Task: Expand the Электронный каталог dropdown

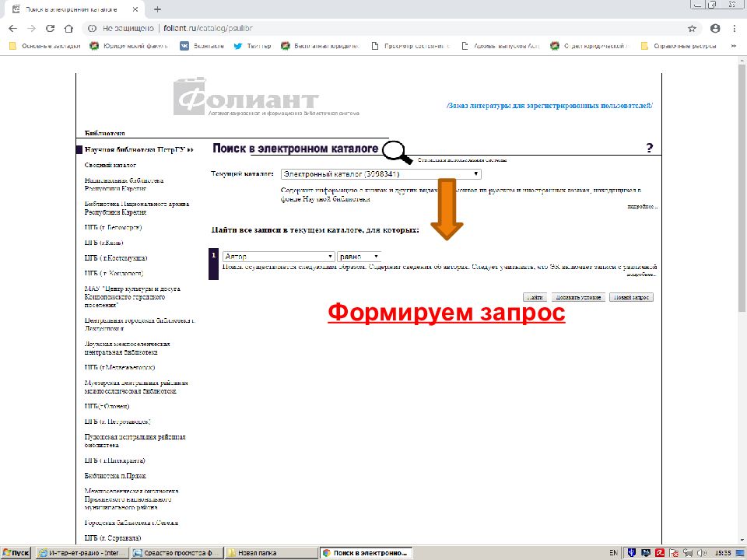Action: tap(381, 174)
